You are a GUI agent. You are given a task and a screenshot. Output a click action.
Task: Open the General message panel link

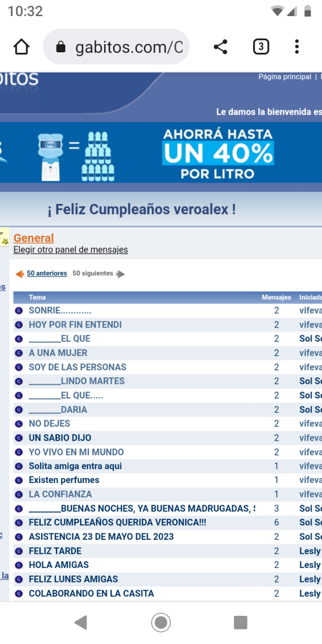34,238
